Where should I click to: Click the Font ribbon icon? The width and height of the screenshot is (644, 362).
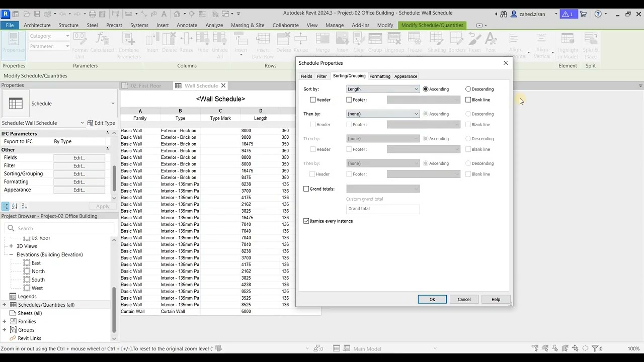491,39
